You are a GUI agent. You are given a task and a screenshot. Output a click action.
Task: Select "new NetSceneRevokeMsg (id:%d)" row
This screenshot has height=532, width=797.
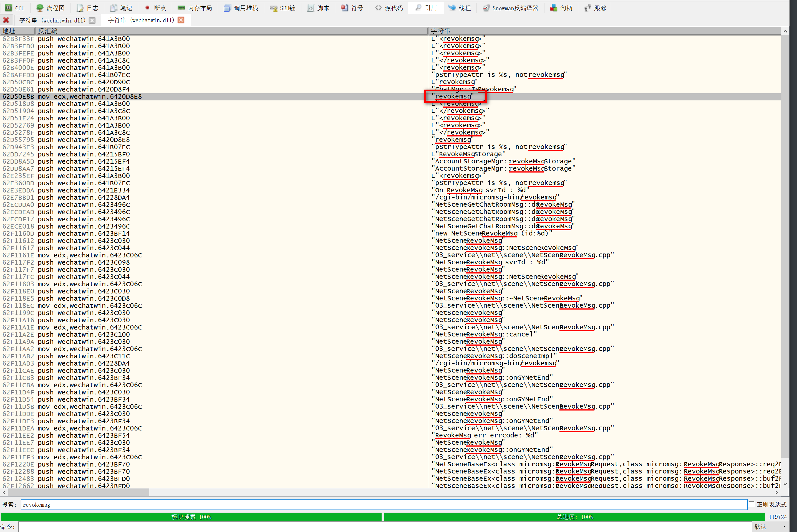[390, 234]
